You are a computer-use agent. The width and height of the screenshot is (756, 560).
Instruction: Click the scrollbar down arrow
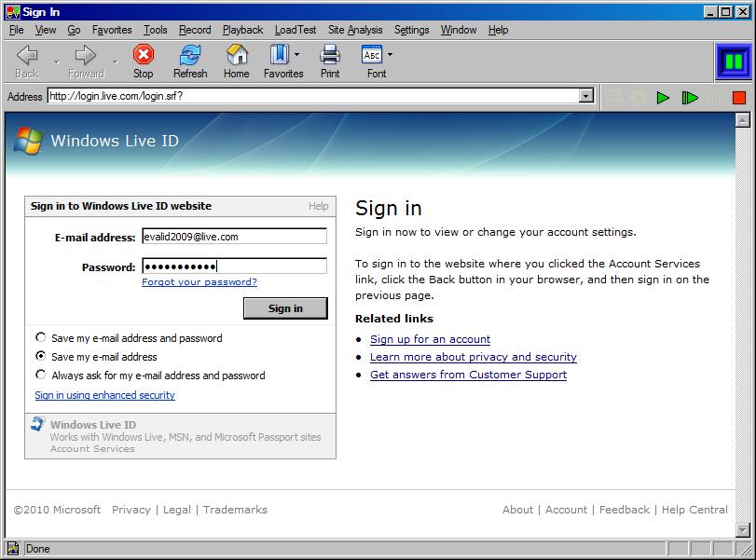tap(743, 530)
